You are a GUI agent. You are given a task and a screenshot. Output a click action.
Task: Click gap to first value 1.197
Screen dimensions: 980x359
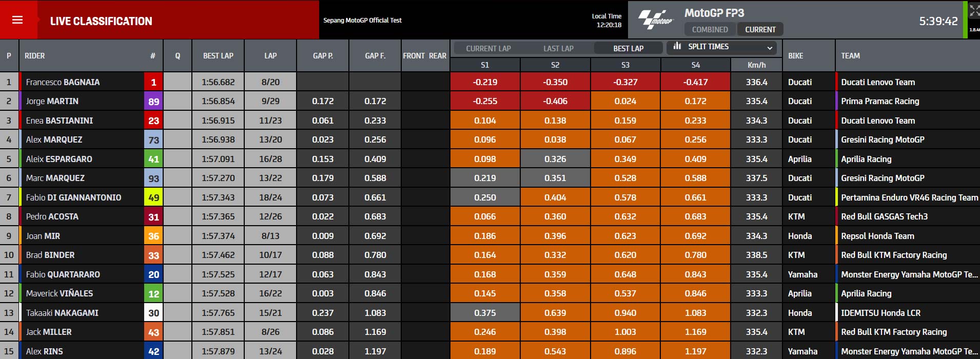(x=375, y=351)
